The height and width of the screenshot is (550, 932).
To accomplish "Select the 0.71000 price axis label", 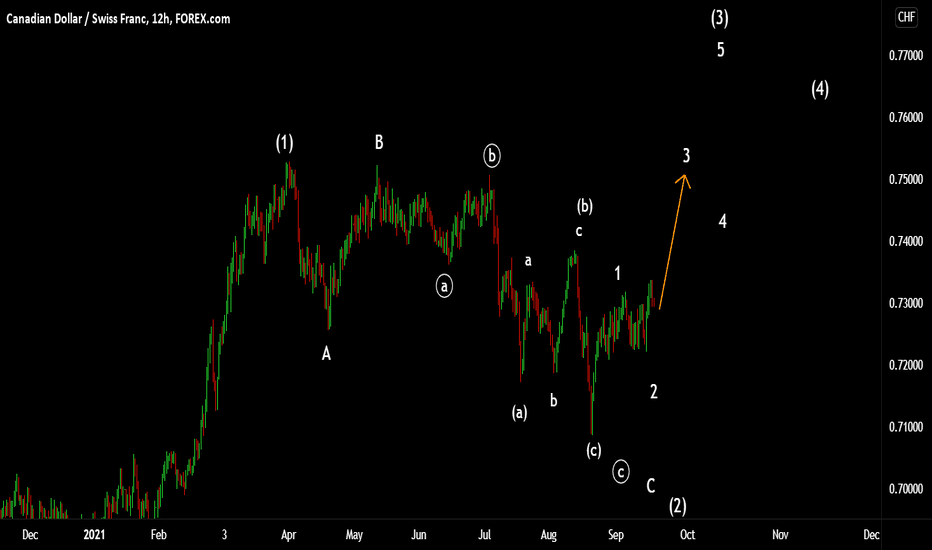I will 906,426.
